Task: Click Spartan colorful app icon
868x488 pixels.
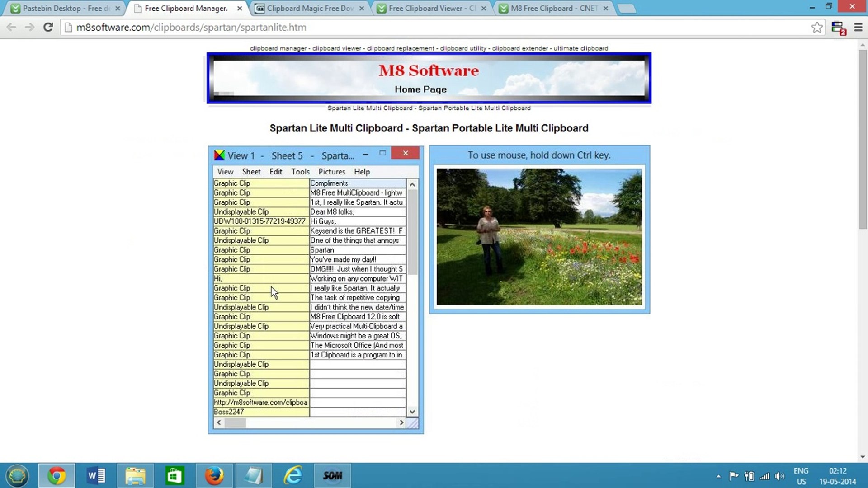Action: (x=219, y=155)
